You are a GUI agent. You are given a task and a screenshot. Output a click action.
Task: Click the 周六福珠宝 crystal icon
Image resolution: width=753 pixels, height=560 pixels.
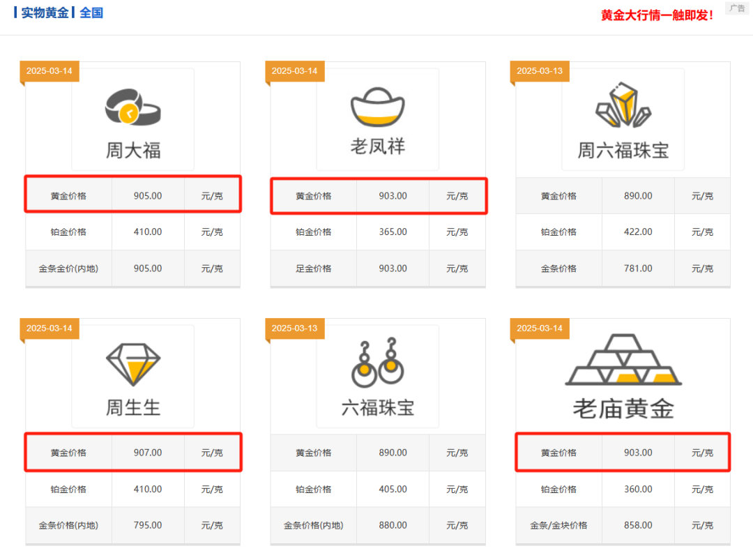[623, 105]
